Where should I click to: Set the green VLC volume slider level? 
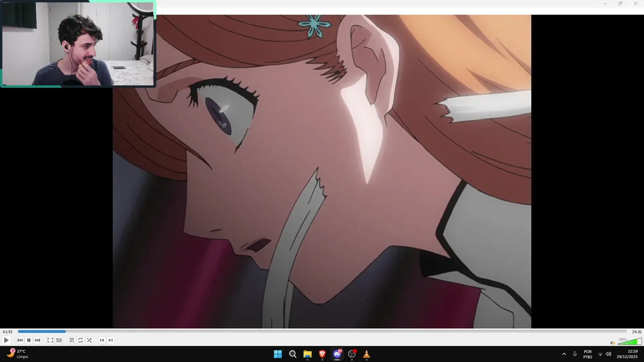pos(629,341)
